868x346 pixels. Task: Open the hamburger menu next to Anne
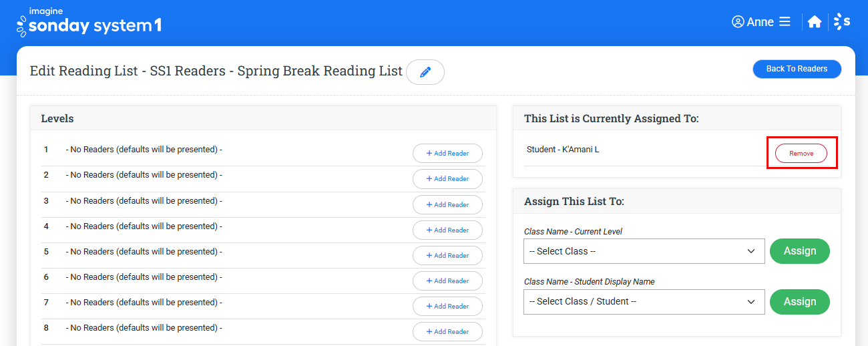785,22
